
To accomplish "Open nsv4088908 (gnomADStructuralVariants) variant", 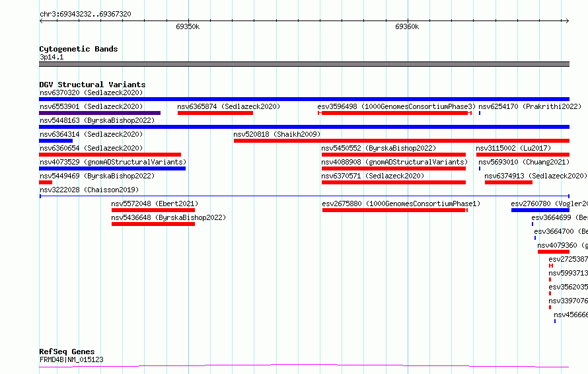I will pyautogui.click(x=394, y=162).
